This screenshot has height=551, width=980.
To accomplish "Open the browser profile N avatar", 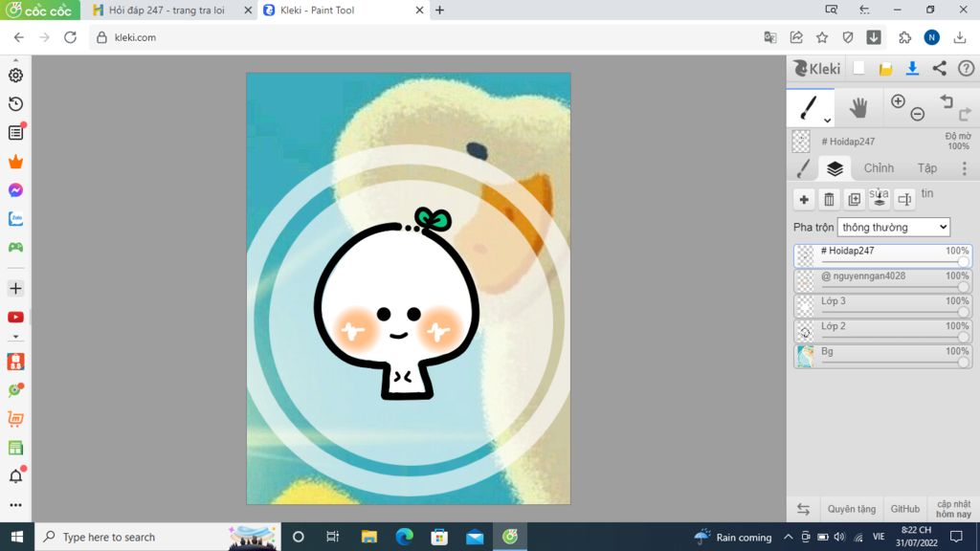I will (932, 37).
